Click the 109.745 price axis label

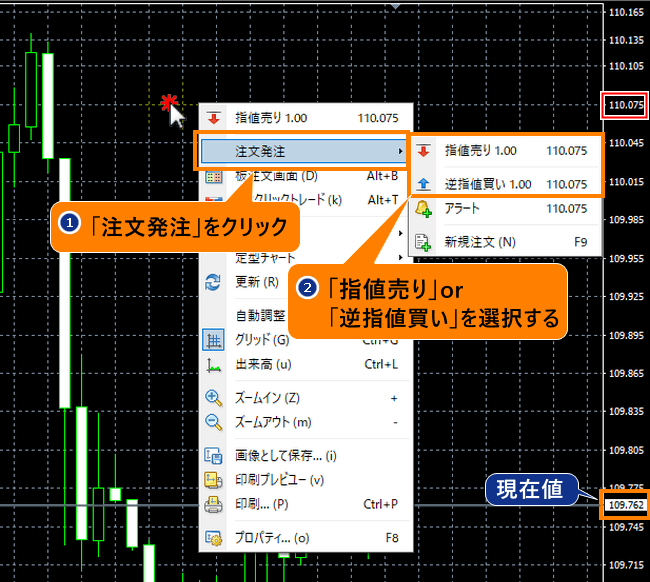coord(626,527)
